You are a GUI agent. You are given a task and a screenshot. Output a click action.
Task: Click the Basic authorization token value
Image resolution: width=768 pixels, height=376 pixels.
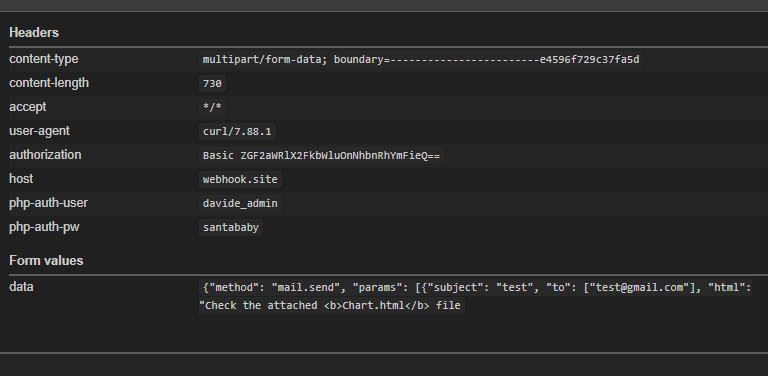pyautogui.click(x=321, y=156)
